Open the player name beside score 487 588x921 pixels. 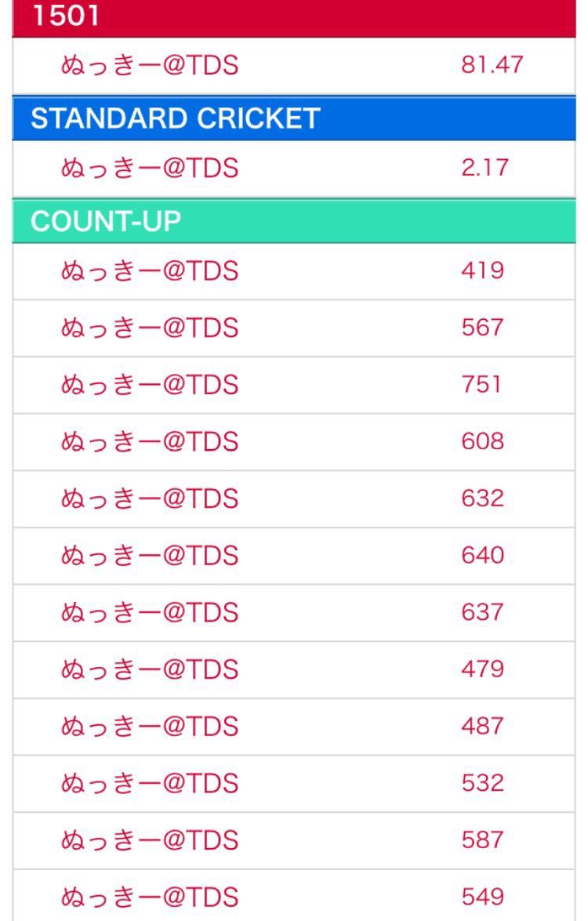[149, 727]
